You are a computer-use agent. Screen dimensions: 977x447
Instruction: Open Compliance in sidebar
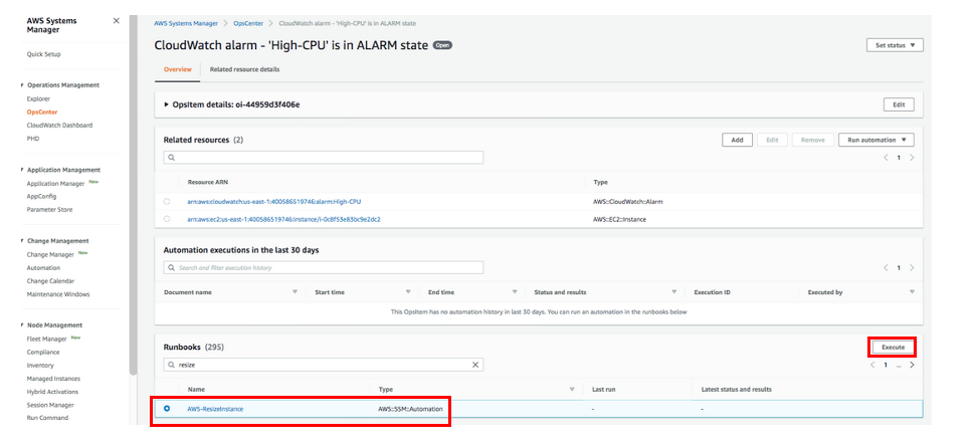(x=44, y=352)
